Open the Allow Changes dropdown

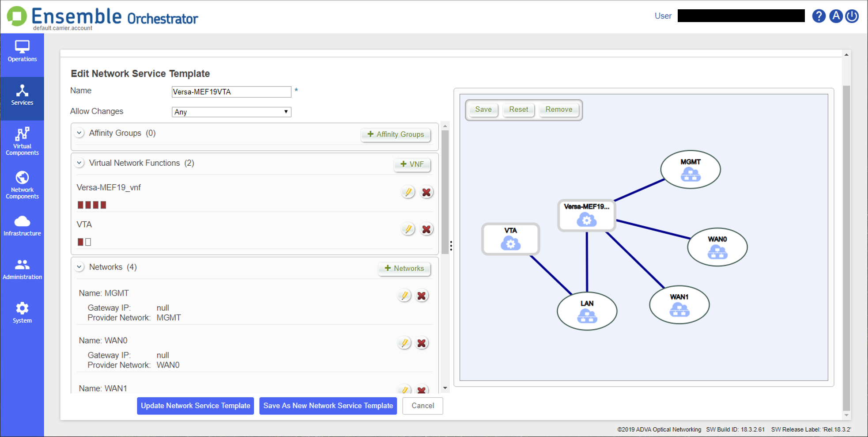point(231,112)
